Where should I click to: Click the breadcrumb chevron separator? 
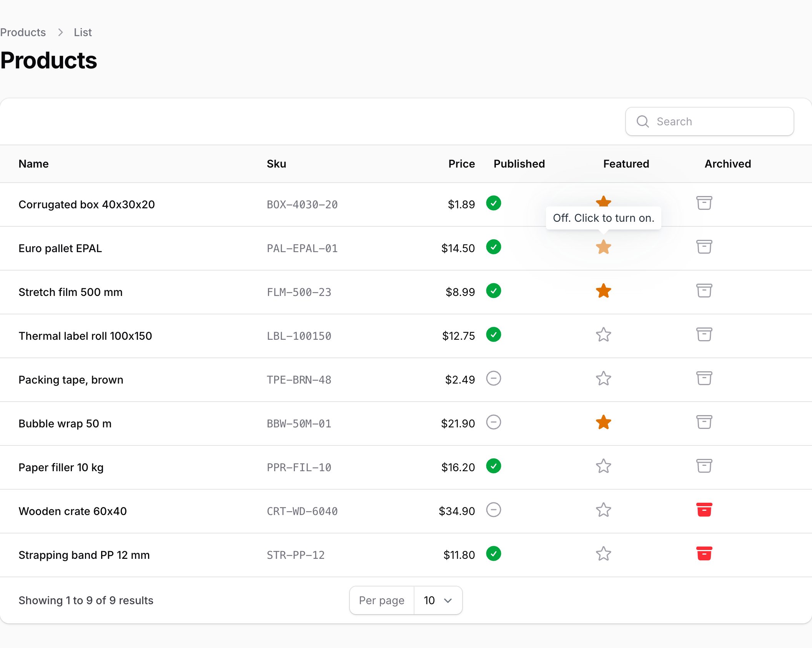tap(60, 32)
